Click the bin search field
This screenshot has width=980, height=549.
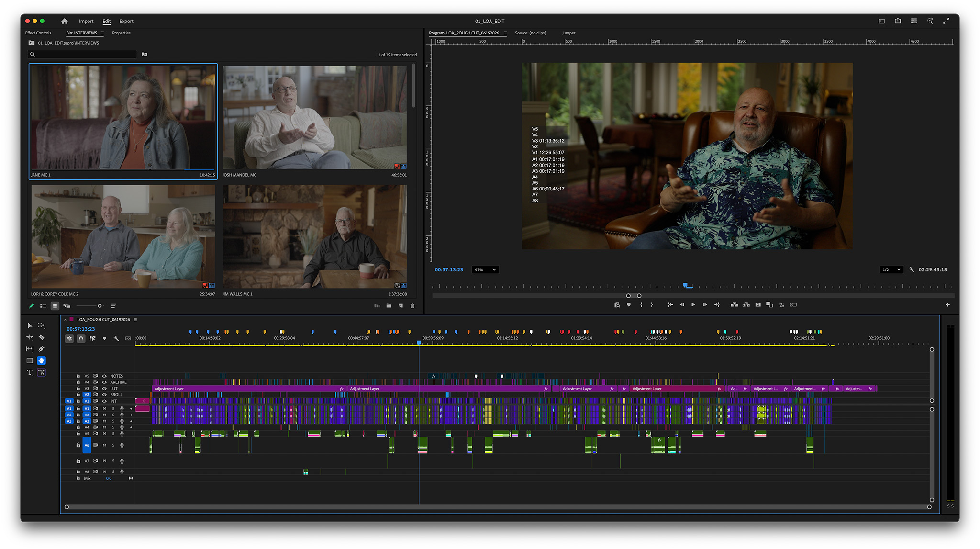pos(82,55)
